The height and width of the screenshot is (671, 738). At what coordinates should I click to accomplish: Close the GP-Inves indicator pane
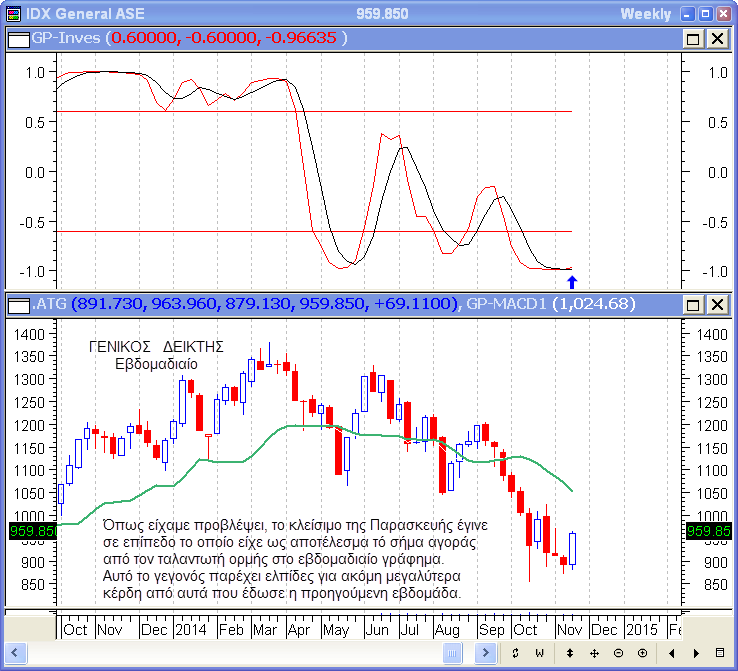click(x=717, y=38)
